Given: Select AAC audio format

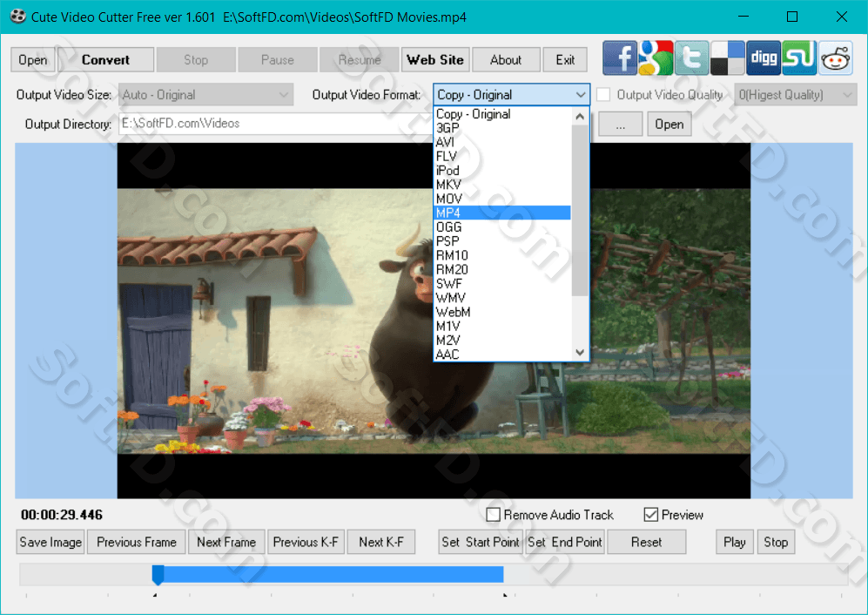Looking at the screenshot, I should point(502,354).
